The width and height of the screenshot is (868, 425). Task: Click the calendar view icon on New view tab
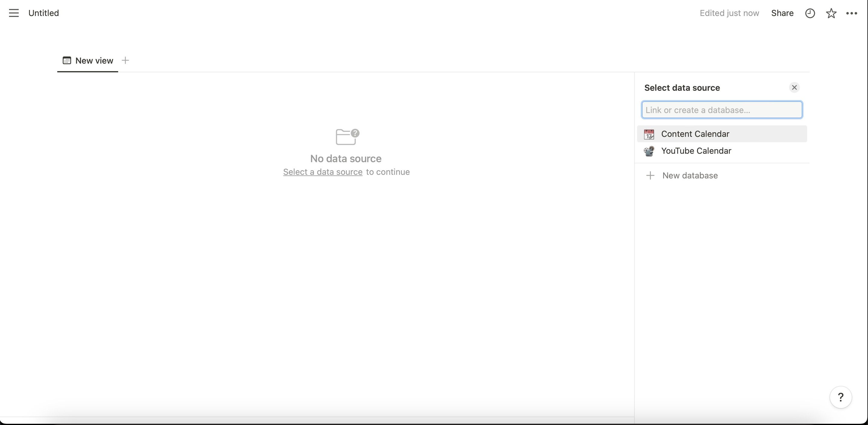pos(66,61)
